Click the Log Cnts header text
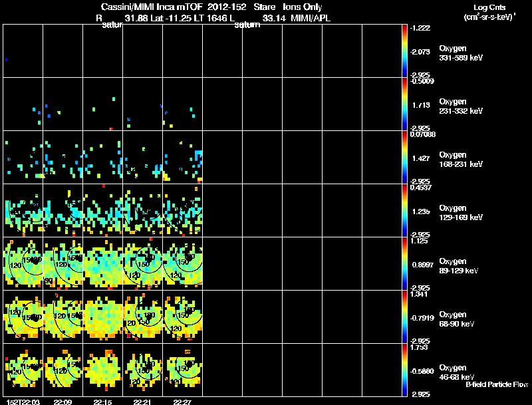532x405 pixels. 489,7
